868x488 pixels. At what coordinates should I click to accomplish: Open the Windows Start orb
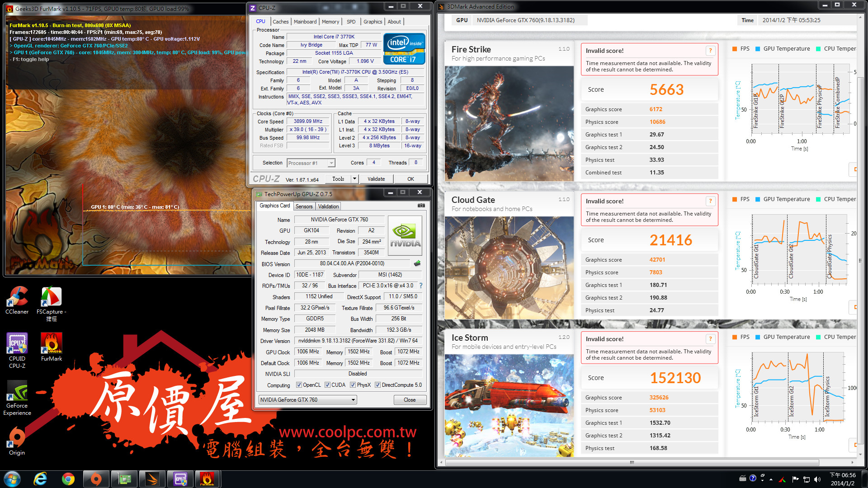point(12,479)
